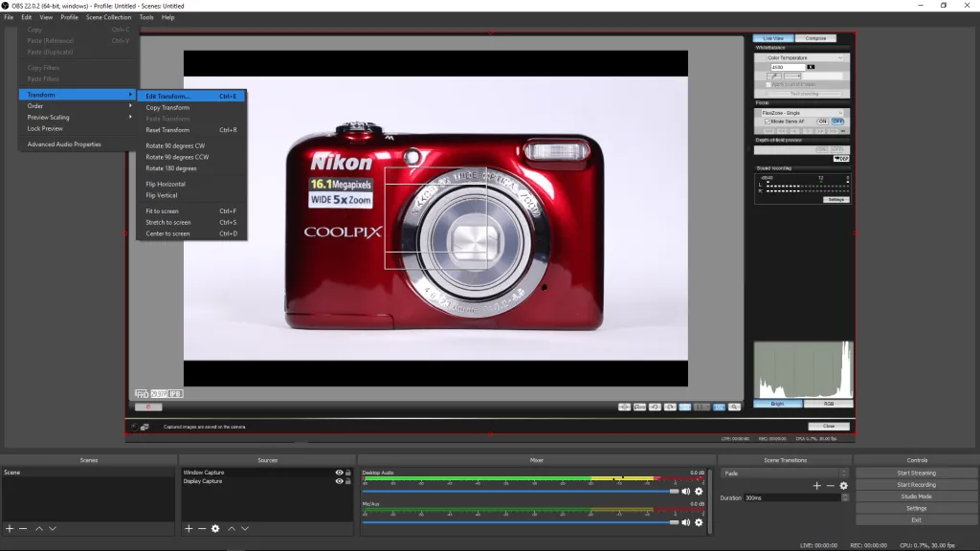980x551 pixels.
Task: Mute Desktop Audio with the speaker icon
Action: click(x=685, y=490)
